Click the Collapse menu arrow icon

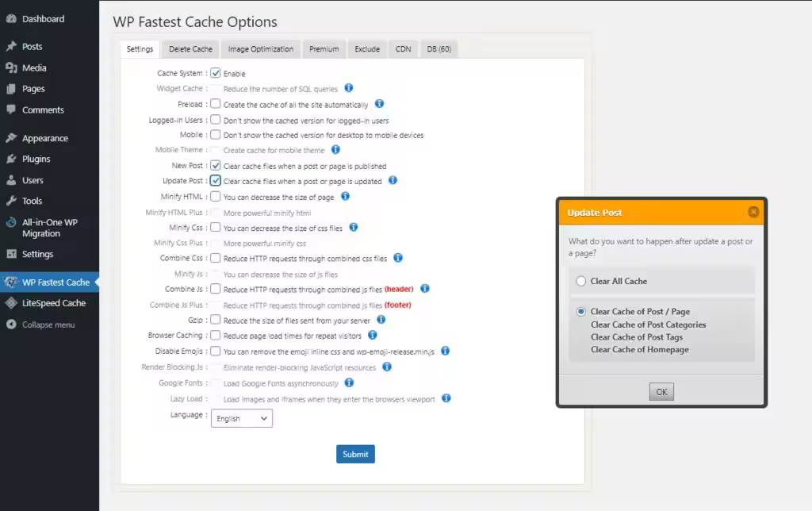11,325
